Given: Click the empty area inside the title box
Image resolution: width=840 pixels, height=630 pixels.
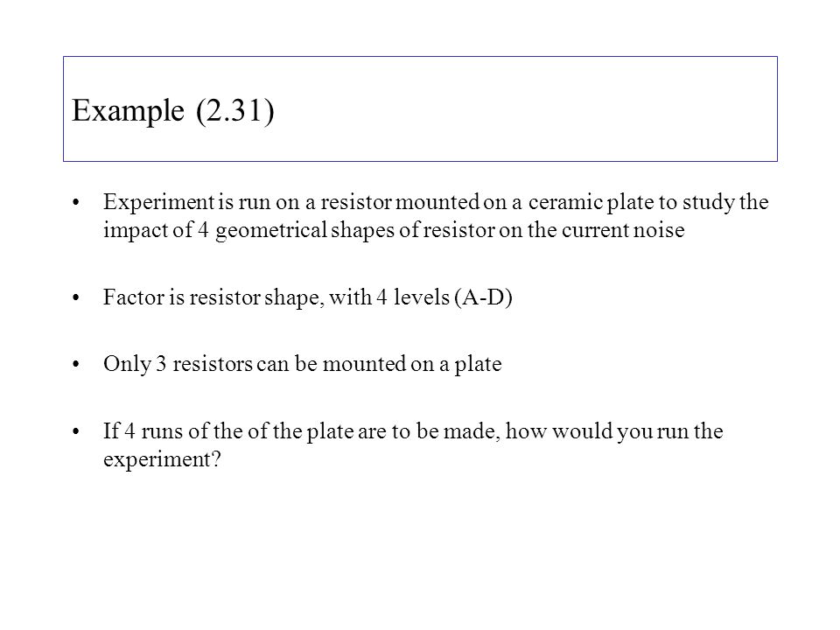Looking at the screenshot, I should click(x=525, y=109).
